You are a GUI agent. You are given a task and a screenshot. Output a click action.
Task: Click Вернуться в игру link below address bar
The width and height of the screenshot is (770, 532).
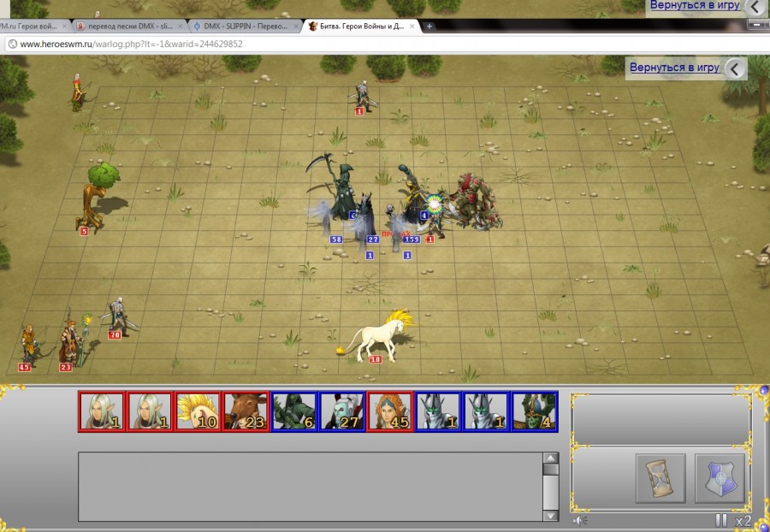[x=675, y=68]
